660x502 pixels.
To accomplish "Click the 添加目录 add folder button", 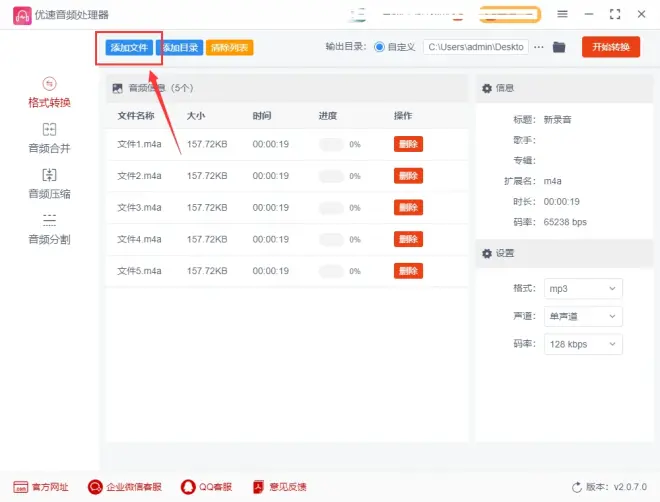I will tap(180, 47).
